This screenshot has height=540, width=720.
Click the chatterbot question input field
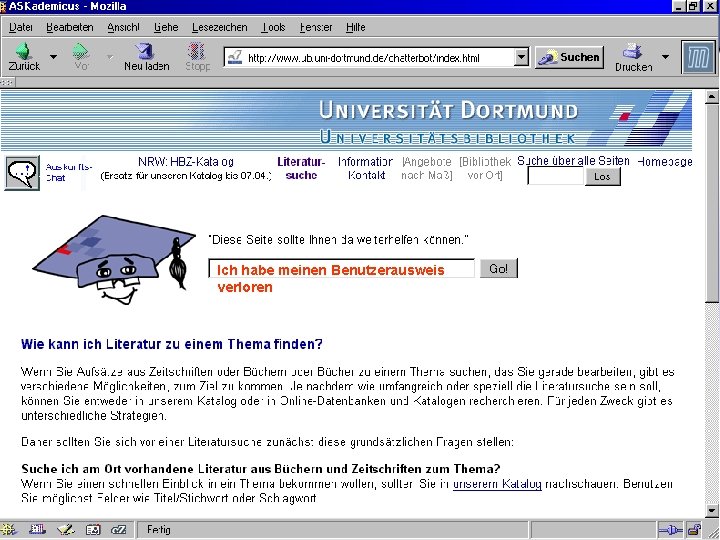point(341,268)
